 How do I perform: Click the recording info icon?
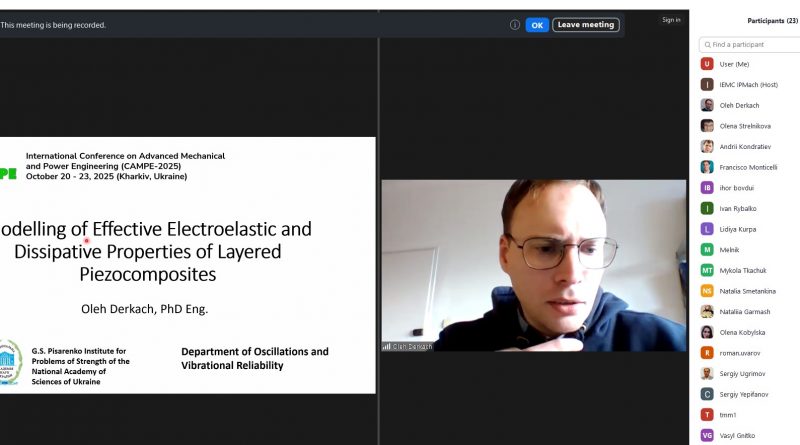[515, 25]
